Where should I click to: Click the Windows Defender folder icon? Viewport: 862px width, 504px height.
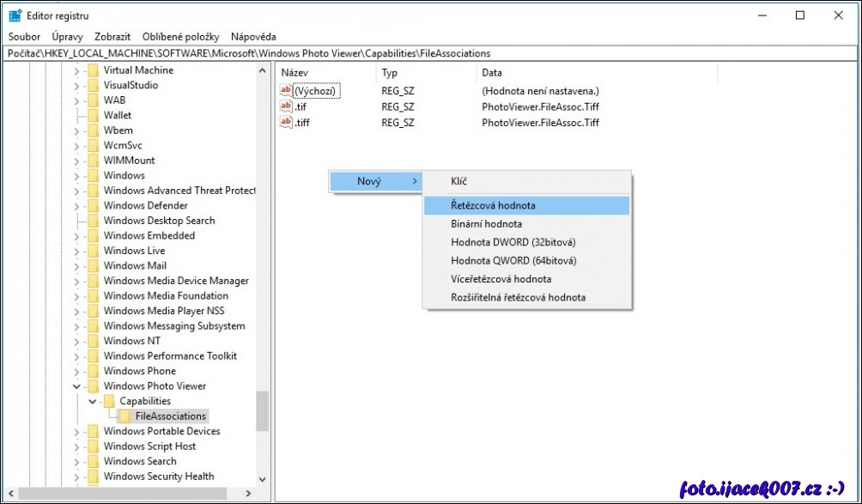[x=94, y=205]
